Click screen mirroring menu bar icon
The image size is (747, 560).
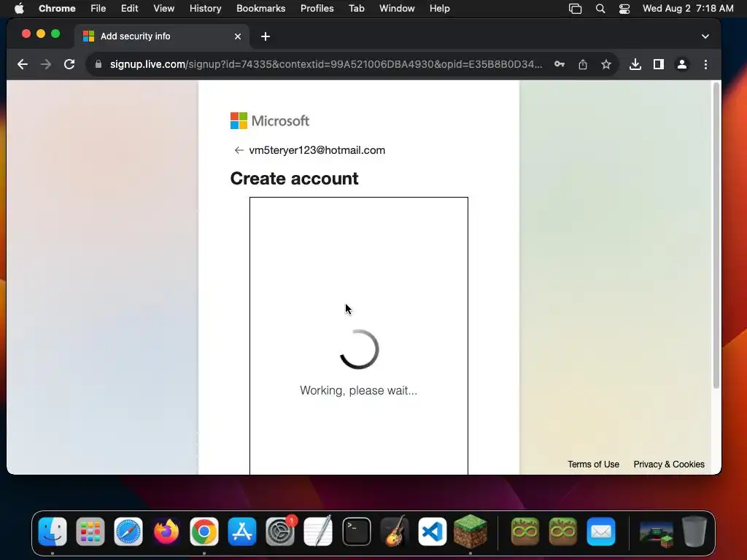pyautogui.click(x=575, y=9)
